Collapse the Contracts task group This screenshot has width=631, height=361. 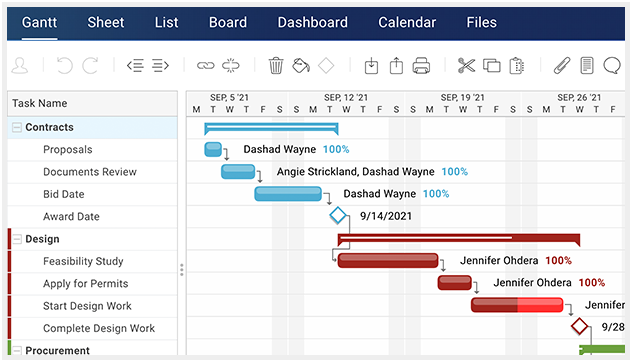[17, 128]
